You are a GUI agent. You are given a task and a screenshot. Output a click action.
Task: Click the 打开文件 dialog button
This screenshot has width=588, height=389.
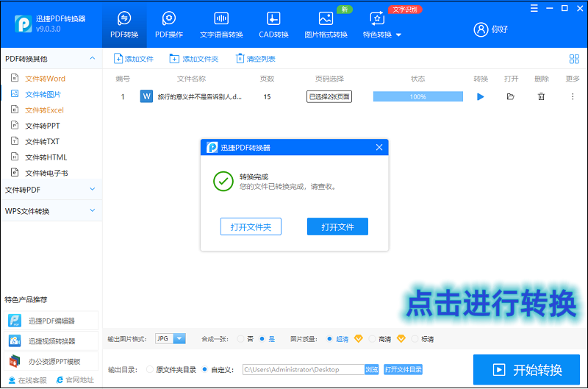tap(337, 226)
